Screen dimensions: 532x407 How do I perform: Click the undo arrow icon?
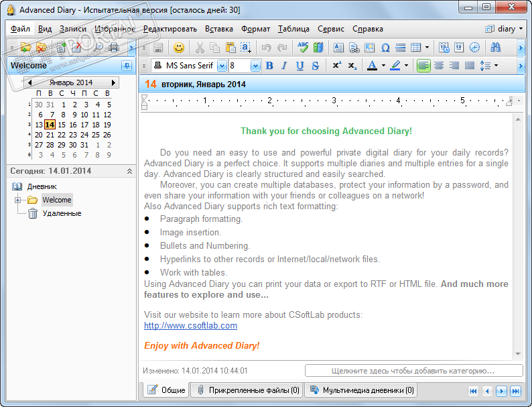(x=267, y=48)
